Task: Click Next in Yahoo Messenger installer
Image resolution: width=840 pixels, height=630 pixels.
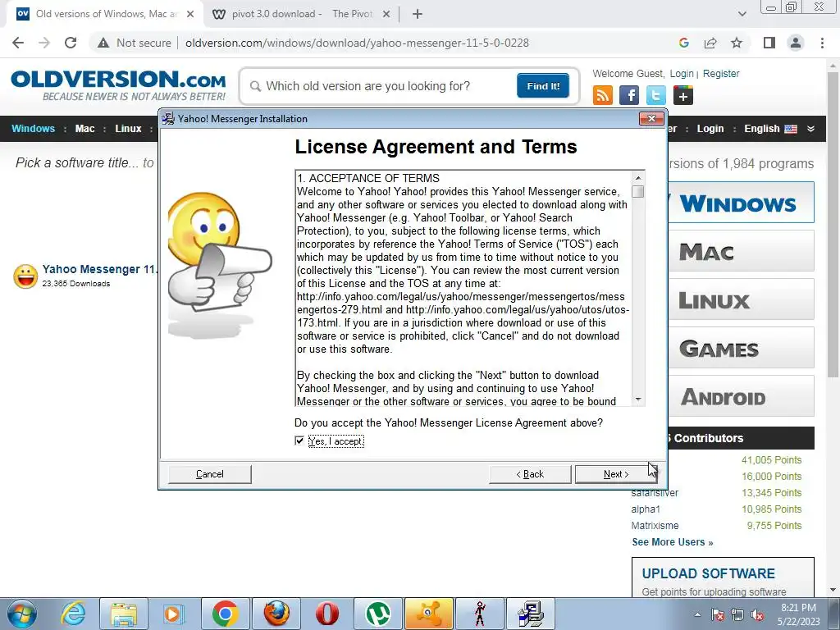Action: pyautogui.click(x=615, y=474)
